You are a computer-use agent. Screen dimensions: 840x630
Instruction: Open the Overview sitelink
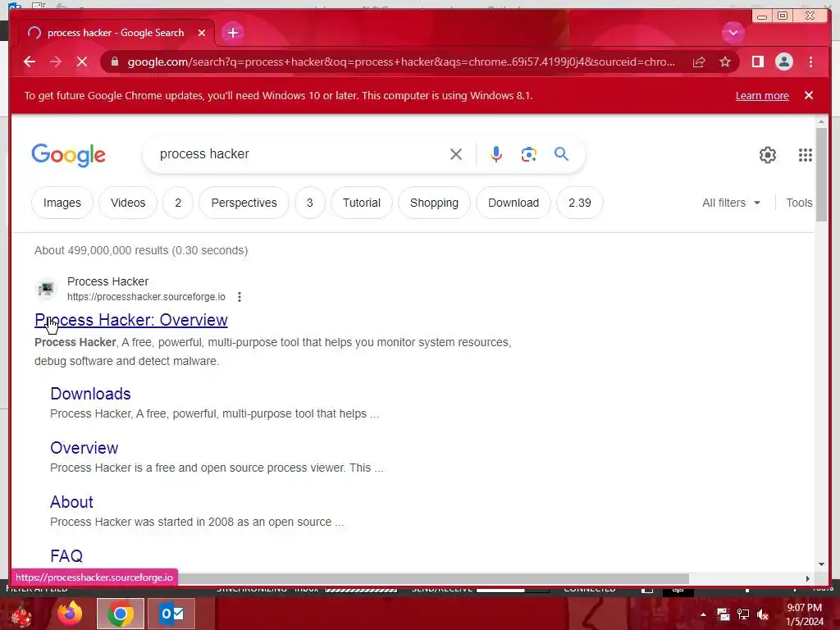[84, 448]
